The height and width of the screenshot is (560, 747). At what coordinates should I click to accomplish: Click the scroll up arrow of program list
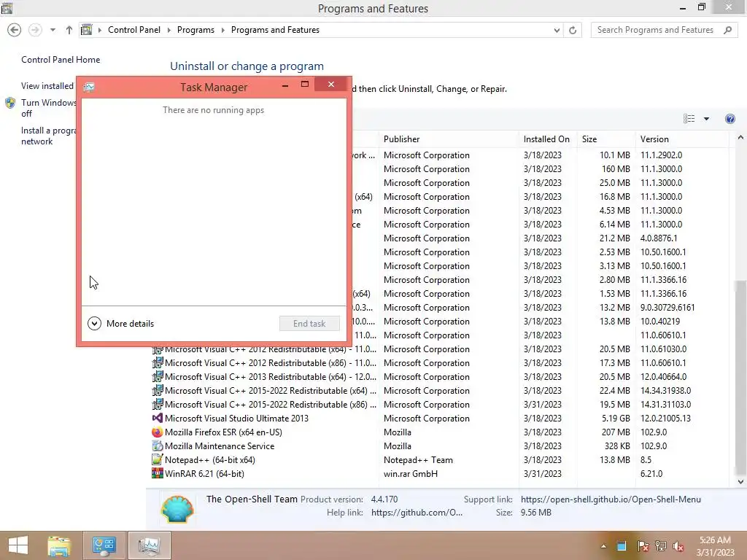tap(740, 138)
